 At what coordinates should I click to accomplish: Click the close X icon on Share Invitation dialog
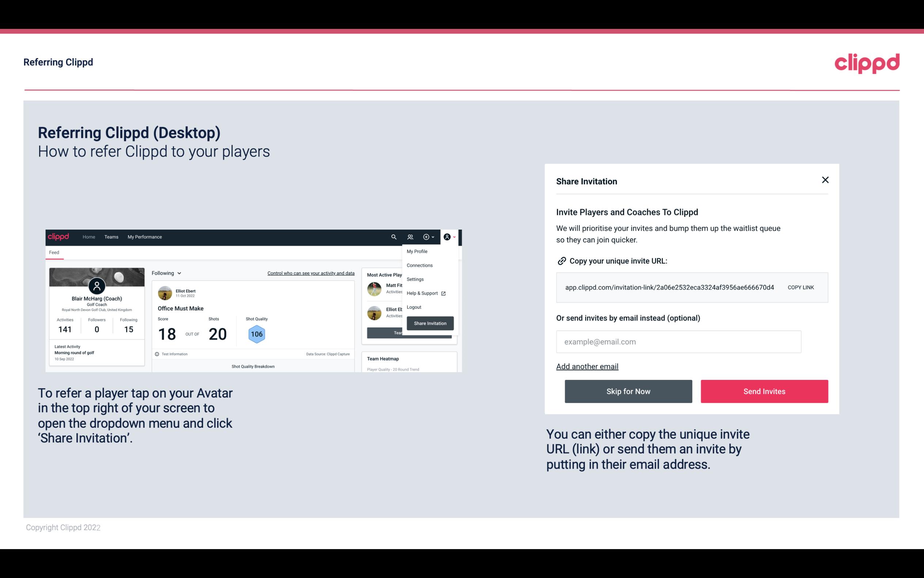click(826, 180)
